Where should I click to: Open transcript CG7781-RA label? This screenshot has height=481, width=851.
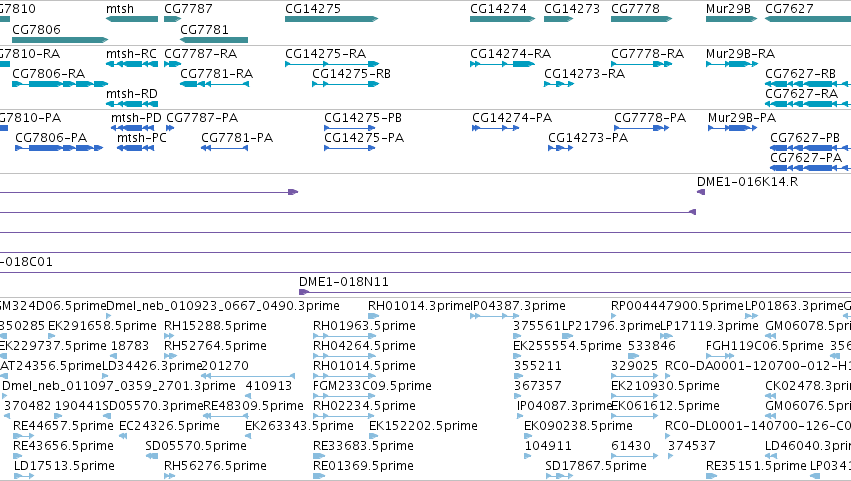[x=217, y=73]
